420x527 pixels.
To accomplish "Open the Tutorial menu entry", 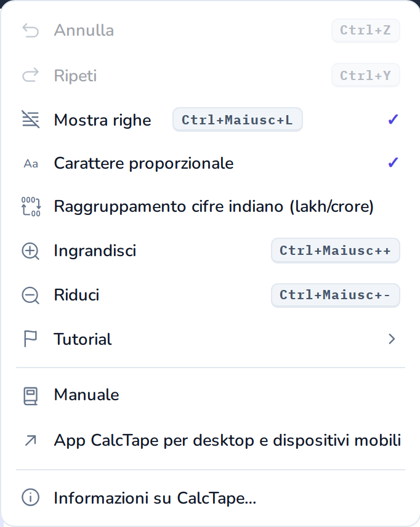I will [x=210, y=339].
